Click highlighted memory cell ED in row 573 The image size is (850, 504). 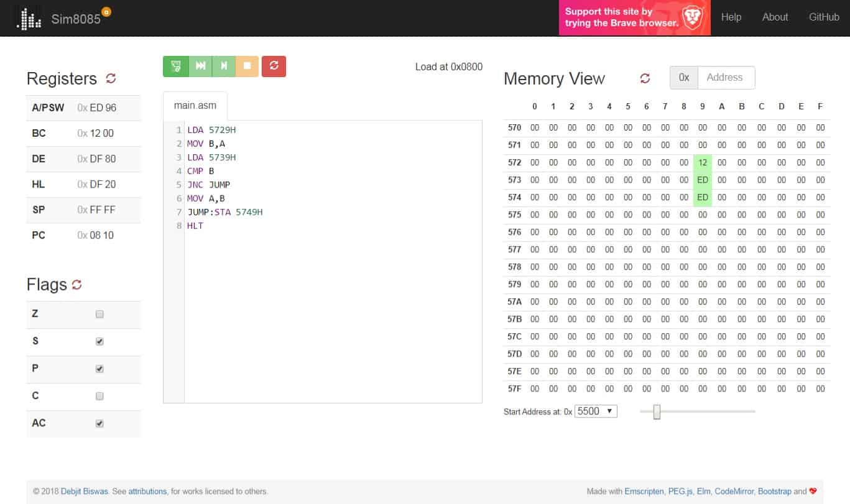click(x=703, y=180)
